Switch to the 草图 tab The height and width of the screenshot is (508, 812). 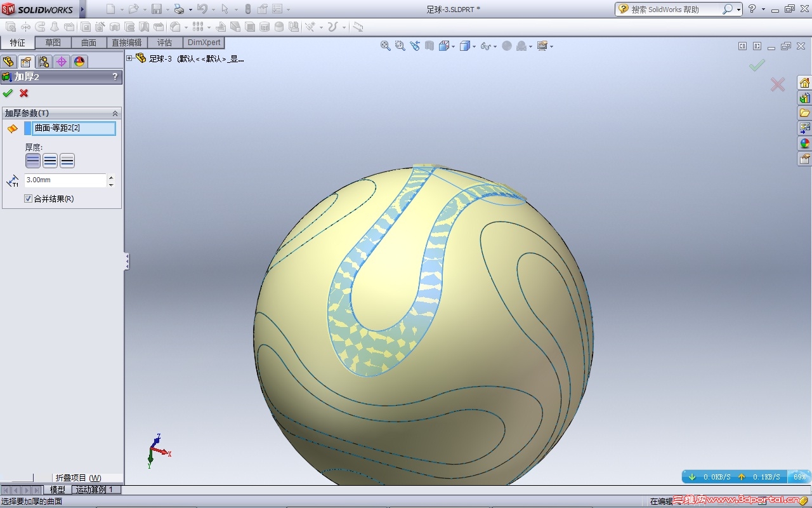coord(53,43)
